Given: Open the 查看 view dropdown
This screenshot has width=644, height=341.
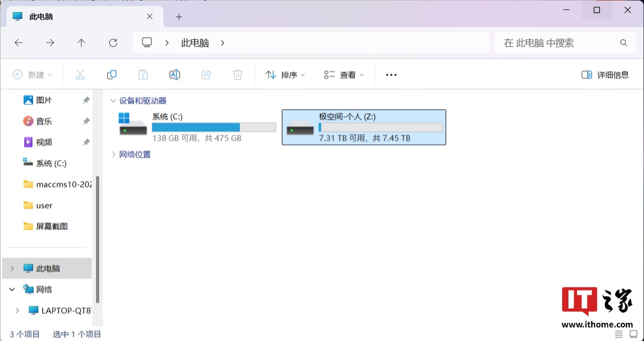Looking at the screenshot, I should click(344, 75).
